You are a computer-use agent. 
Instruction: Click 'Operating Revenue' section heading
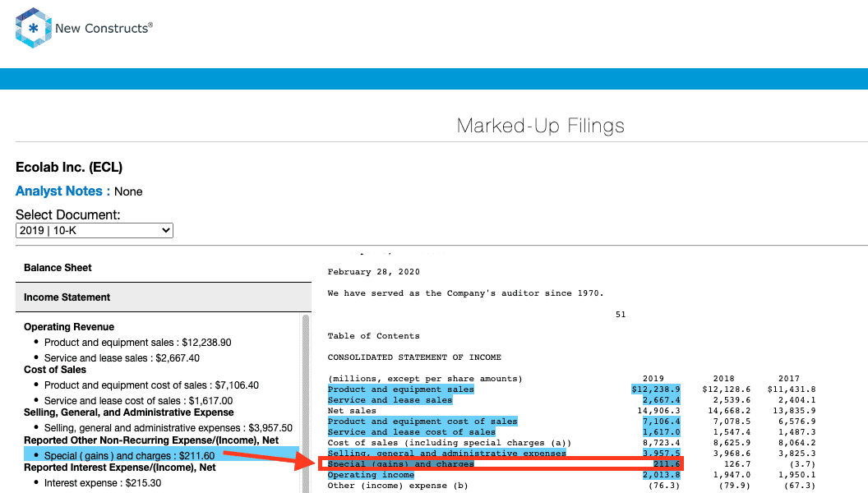pos(69,327)
